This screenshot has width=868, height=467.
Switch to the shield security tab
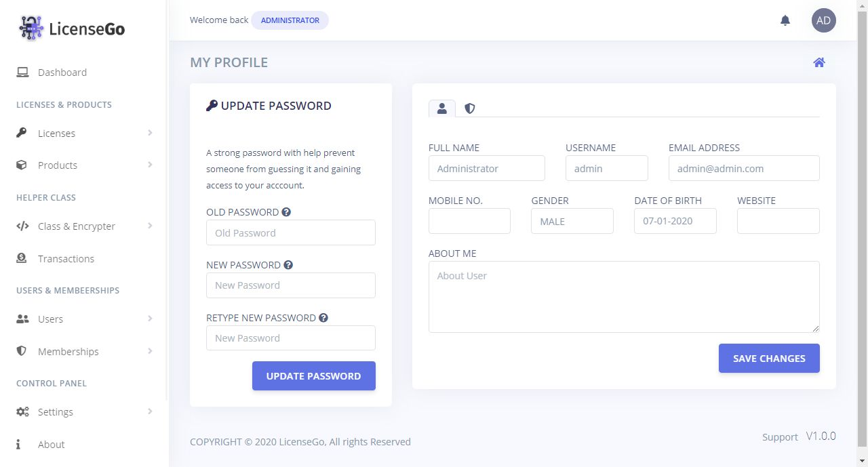[469, 108]
